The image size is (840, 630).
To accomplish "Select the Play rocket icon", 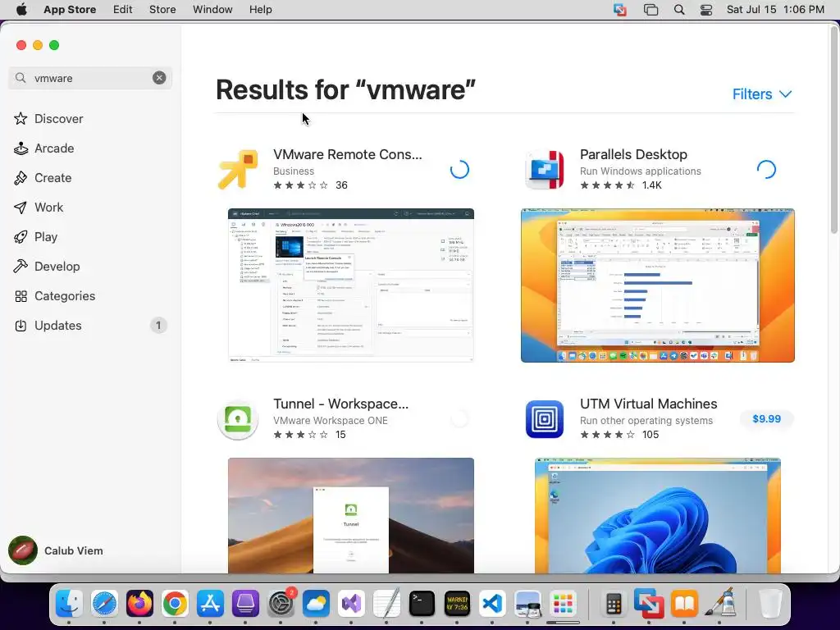I will [21, 237].
